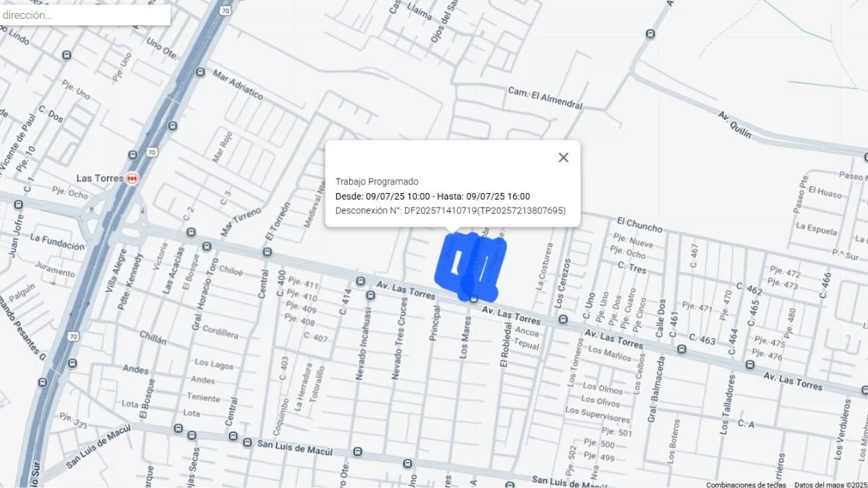The width and height of the screenshot is (868, 488).
Task: Click bus stop at Central and Av. Las Torres
Action: (268, 252)
